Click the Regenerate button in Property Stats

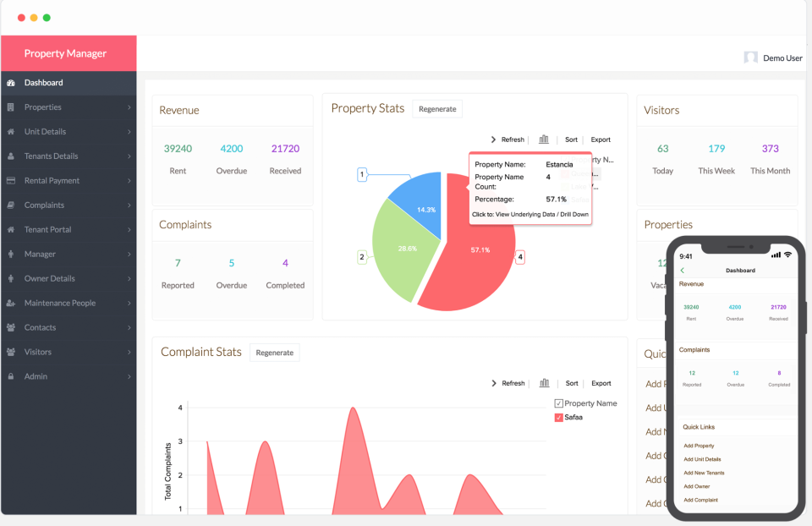coord(438,108)
